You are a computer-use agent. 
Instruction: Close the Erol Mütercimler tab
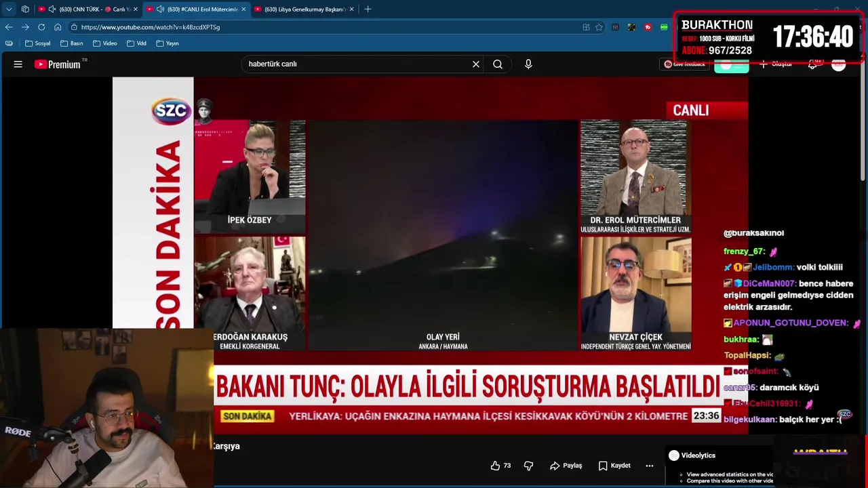243,9
